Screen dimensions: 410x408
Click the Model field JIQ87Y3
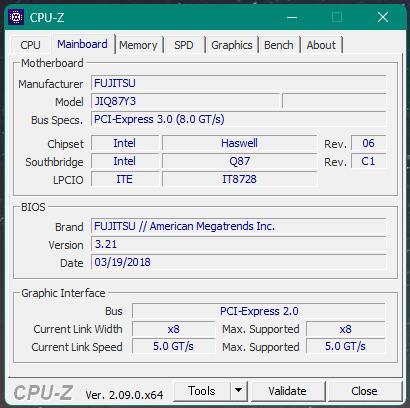[x=185, y=101]
